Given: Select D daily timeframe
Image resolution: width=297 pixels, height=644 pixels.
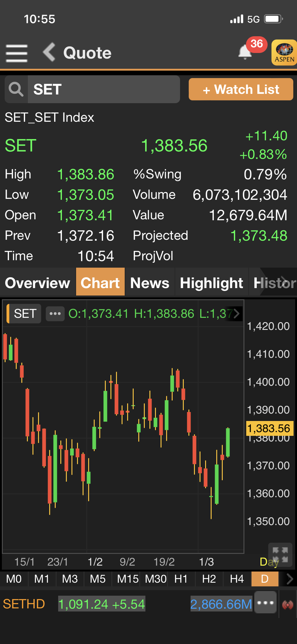Looking at the screenshot, I should (x=265, y=579).
